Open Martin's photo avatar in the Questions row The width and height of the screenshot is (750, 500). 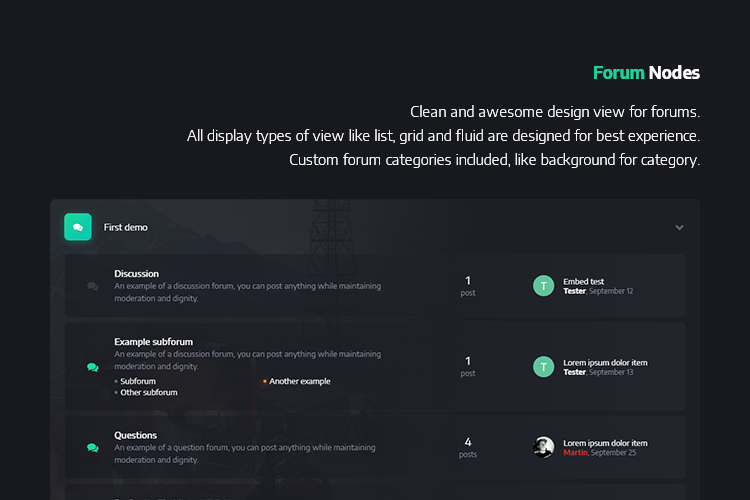[x=543, y=447]
